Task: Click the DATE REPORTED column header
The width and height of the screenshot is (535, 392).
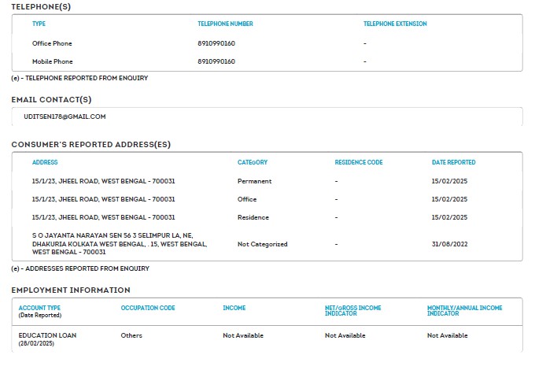Action: point(454,163)
